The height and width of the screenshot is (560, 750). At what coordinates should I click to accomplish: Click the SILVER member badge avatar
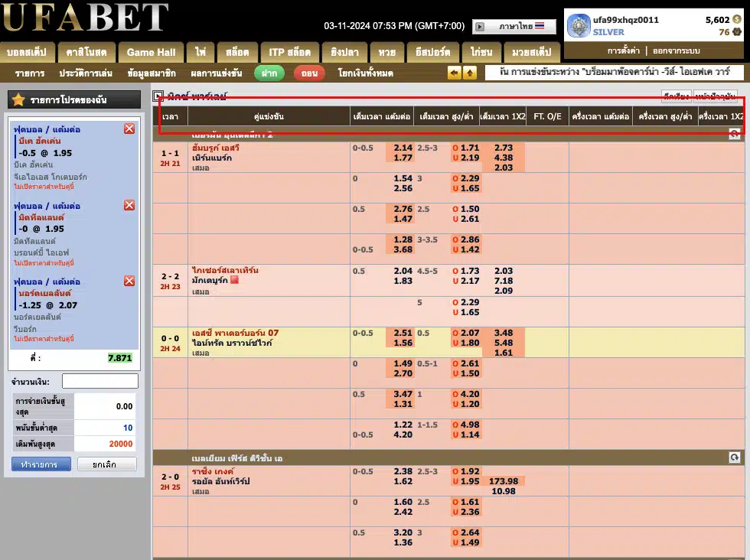(x=578, y=26)
